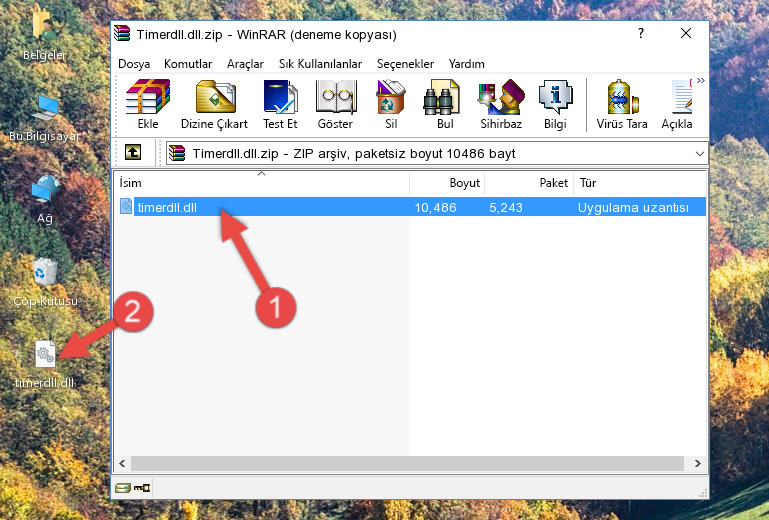
Task: Open Dizine Çıkart extract tool
Action: coord(214,104)
